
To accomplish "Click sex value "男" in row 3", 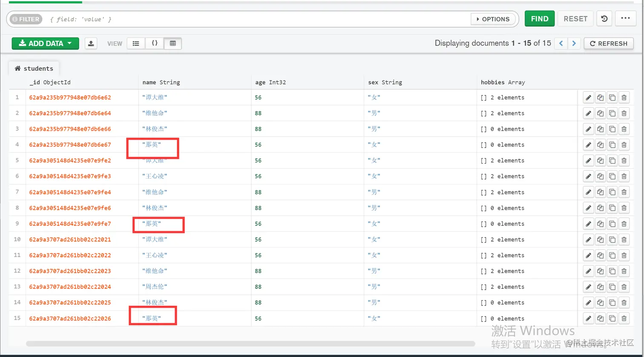I will [374, 129].
